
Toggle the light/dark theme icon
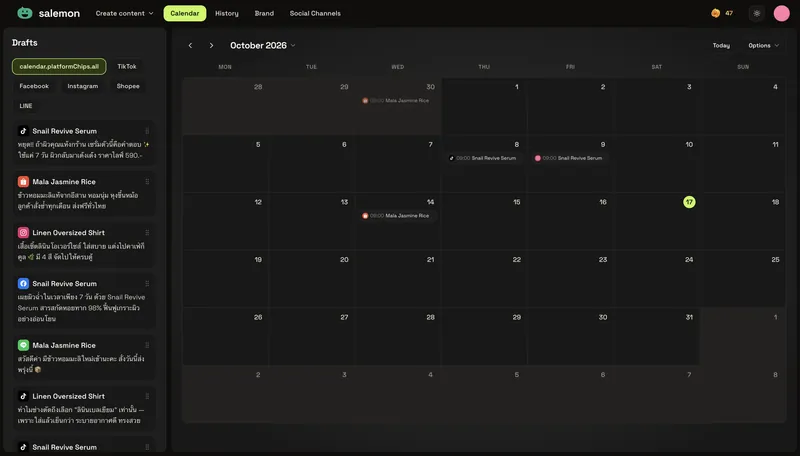click(x=757, y=14)
